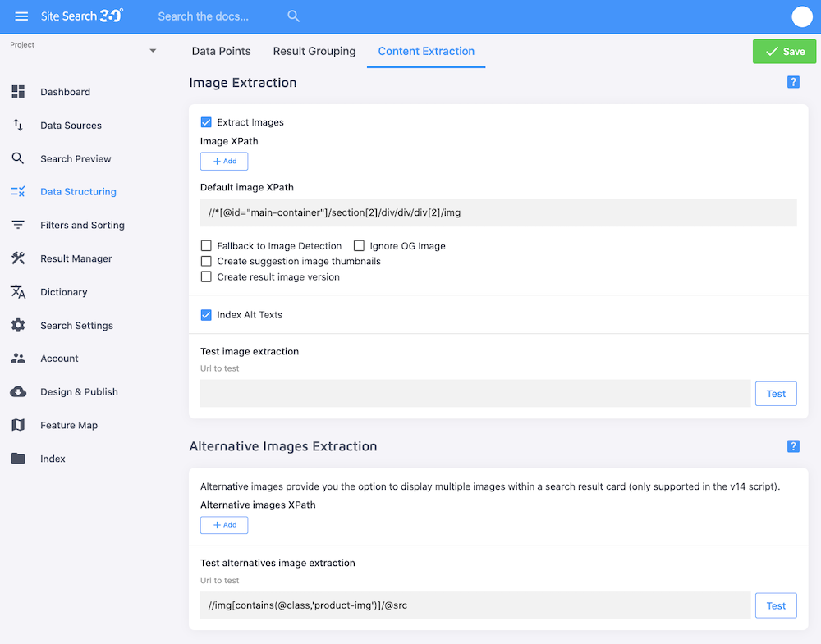Screen dimensions: 821x644
Task: Click the green Save button
Action: pos(783,51)
